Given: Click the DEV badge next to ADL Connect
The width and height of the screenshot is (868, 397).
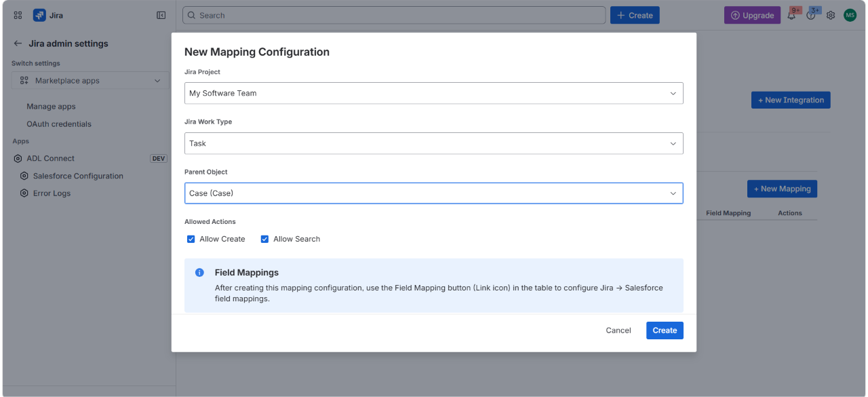Looking at the screenshot, I should pos(159,158).
